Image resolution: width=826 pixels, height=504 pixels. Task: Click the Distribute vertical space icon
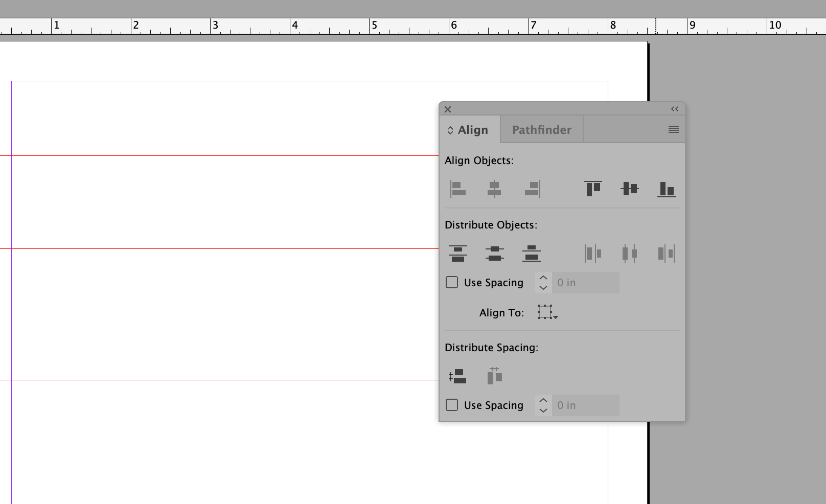point(457,376)
